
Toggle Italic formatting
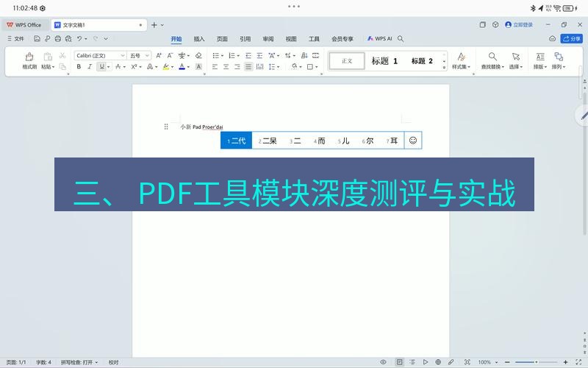pyautogui.click(x=90, y=66)
